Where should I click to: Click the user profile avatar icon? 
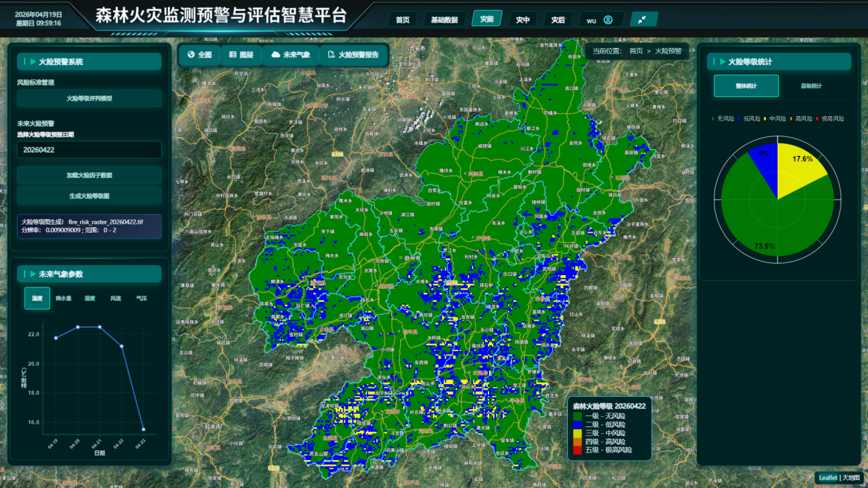point(608,20)
